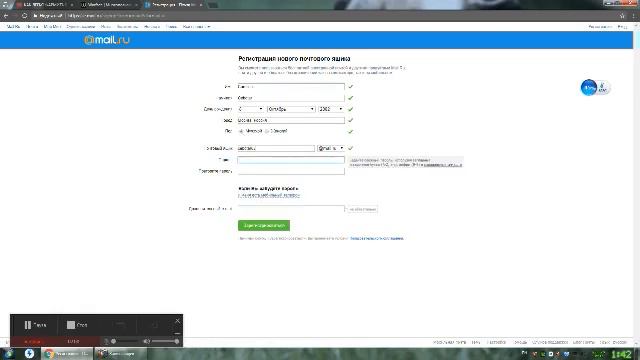Open the @mail.ru domain dropdown
Viewport: 640px width, 360px height.
click(331, 148)
